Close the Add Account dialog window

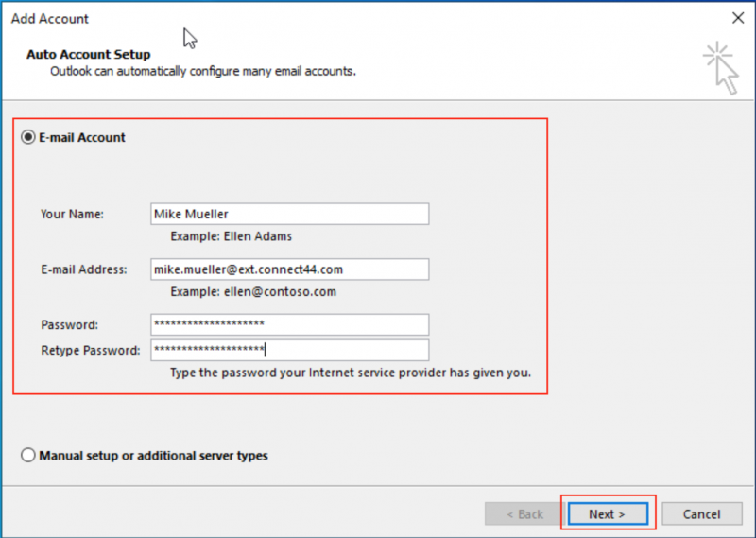tap(737, 17)
